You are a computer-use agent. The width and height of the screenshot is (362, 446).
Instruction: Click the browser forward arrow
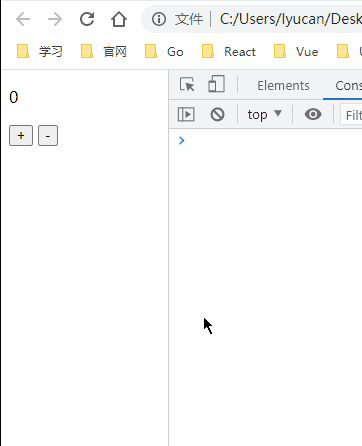pyautogui.click(x=55, y=19)
